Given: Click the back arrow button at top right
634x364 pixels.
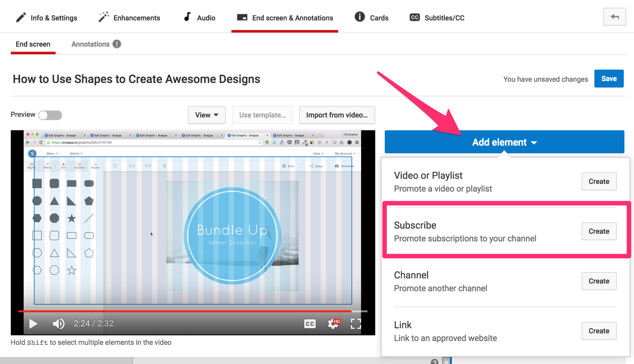Looking at the screenshot, I should pos(615,17).
